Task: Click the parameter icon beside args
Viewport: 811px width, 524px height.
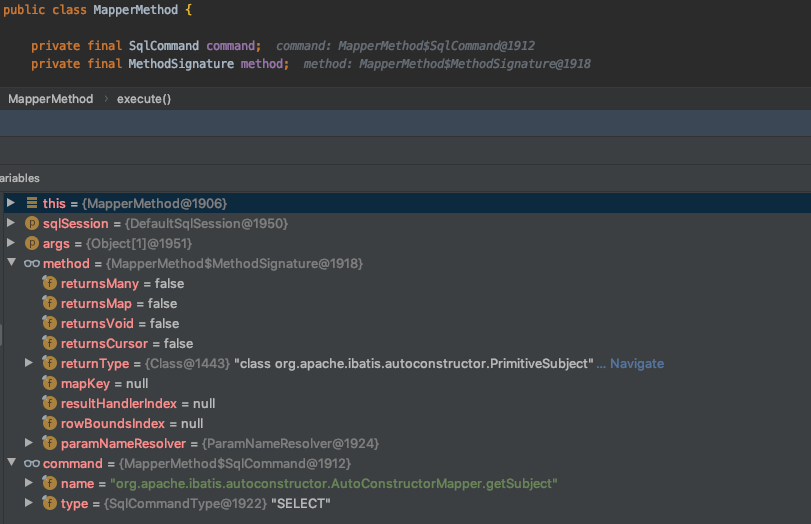Action: pos(32,243)
